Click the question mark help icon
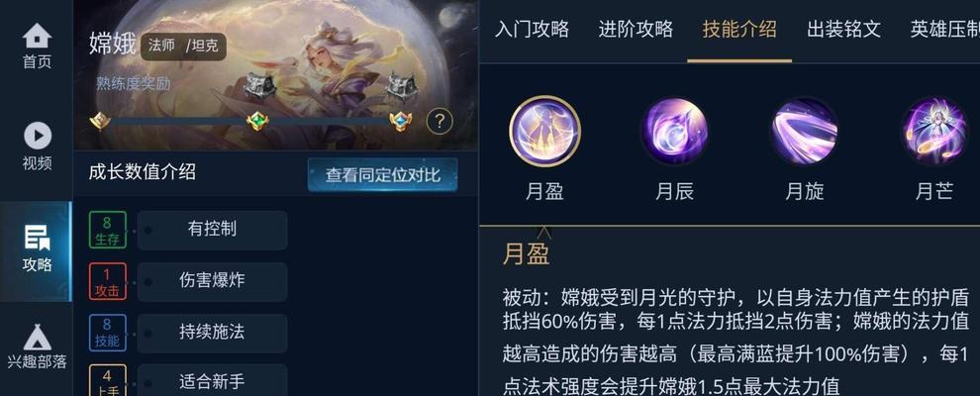 (x=440, y=121)
